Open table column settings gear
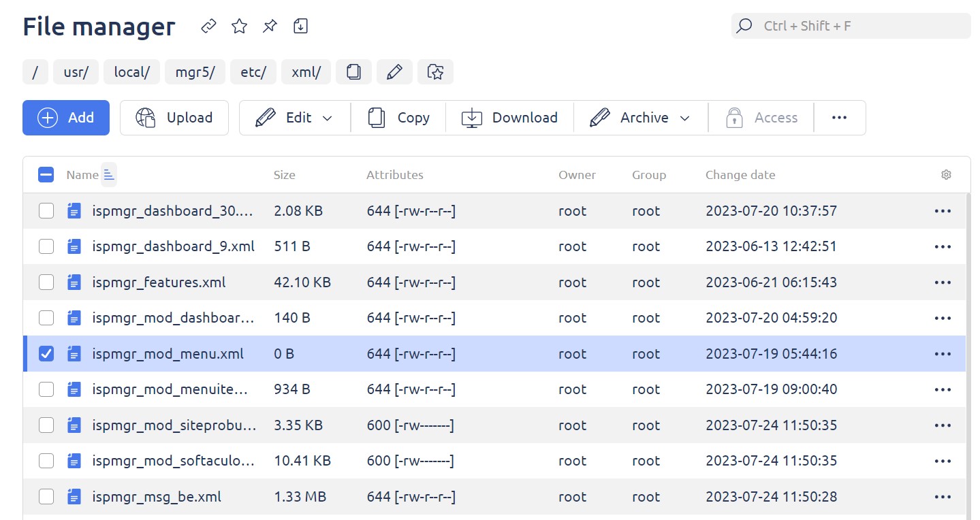This screenshot has width=980, height=520. tap(946, 175)
